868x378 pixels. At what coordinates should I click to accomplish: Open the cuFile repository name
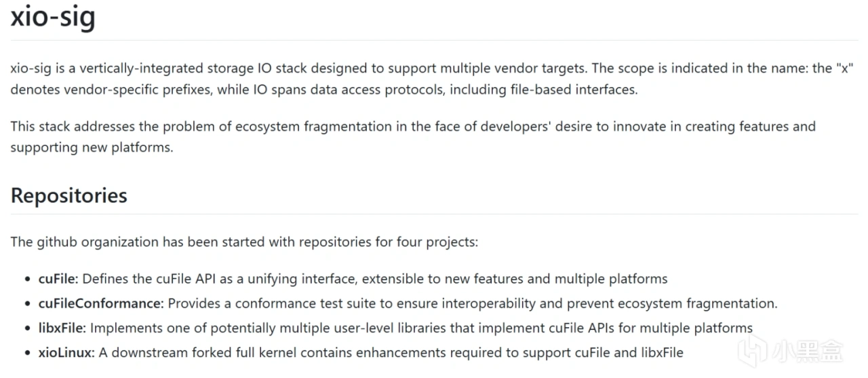[57, 279]
